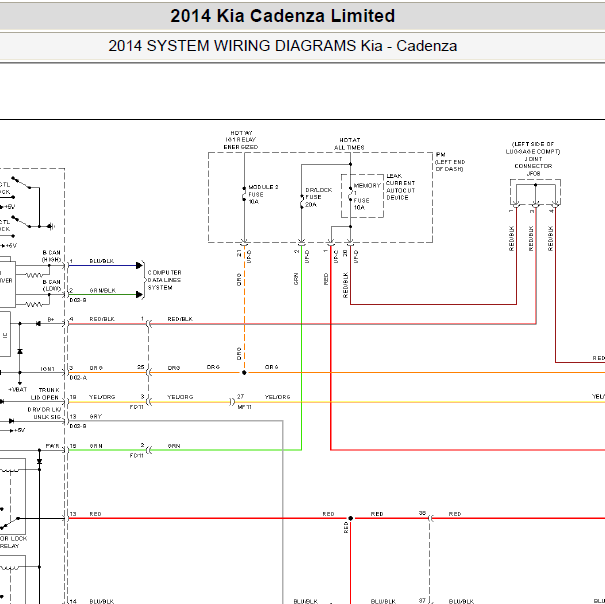Select the Memory 1 Fuse 10A box
This screenshot has height=604, width=605.
pyautogui.click(x=362, y=196)
